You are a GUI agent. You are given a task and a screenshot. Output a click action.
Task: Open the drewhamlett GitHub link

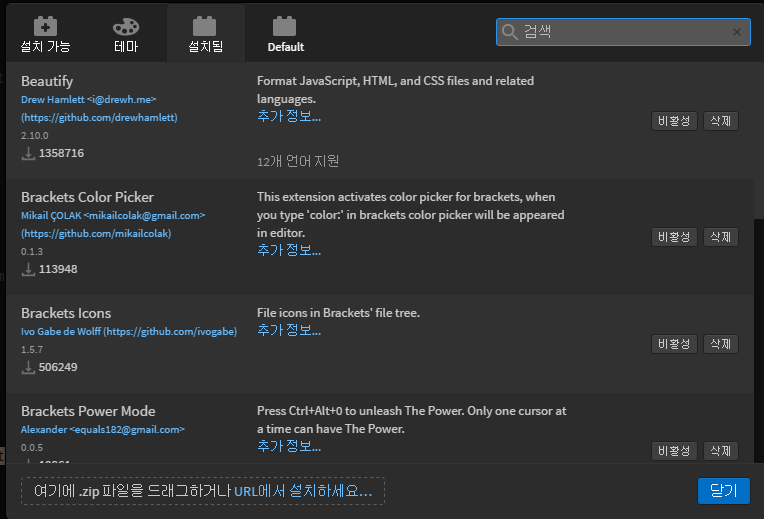click(x=99, y=117)
